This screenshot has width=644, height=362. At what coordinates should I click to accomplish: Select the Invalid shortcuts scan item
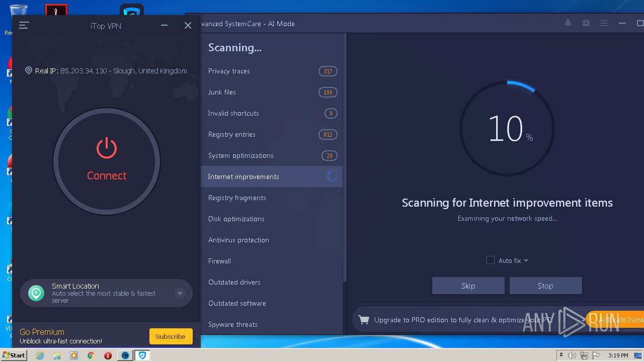(x=272, y=113)
